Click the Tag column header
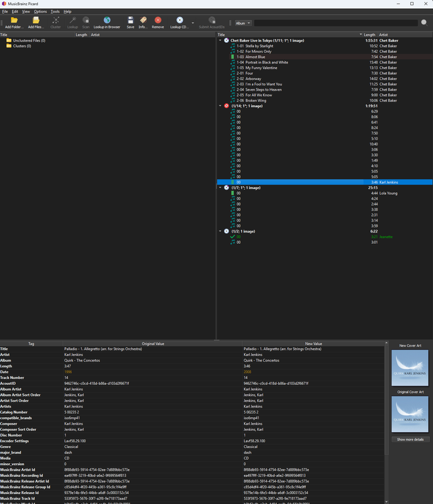Screen dimensions: 433x504 31,343
